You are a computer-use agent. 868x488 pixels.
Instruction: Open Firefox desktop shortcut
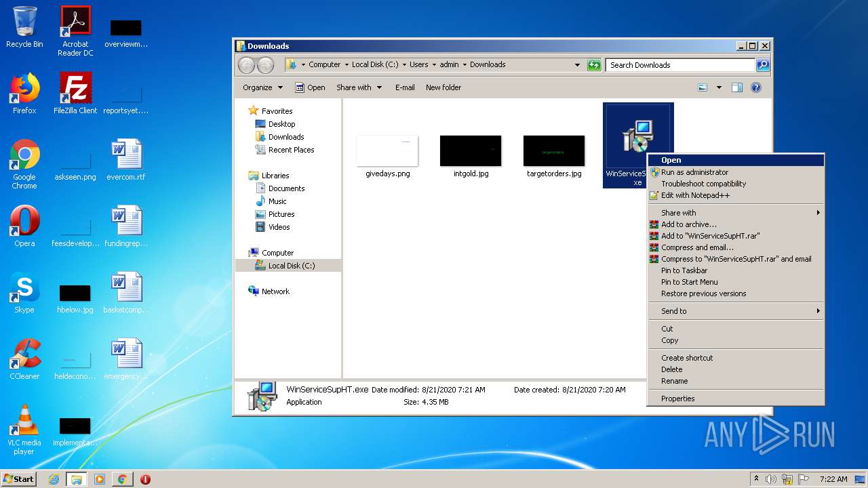[x=24, y=94]
